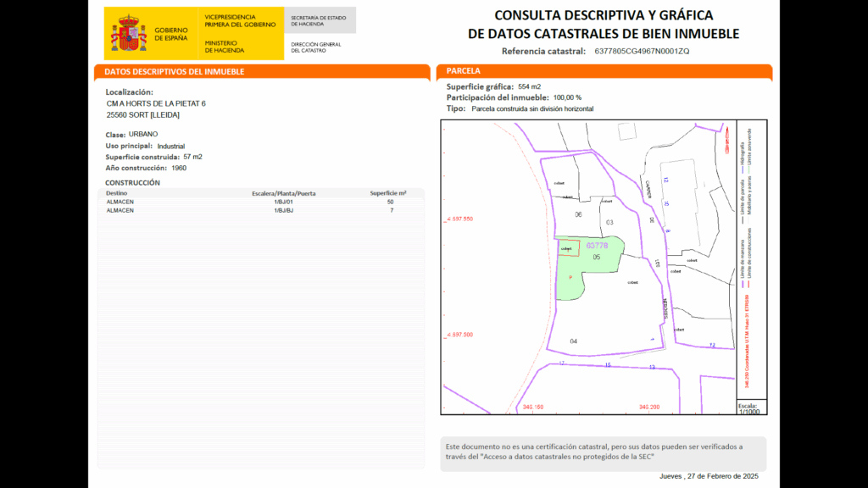Click parcel 03 on the map

pos(609,222)
